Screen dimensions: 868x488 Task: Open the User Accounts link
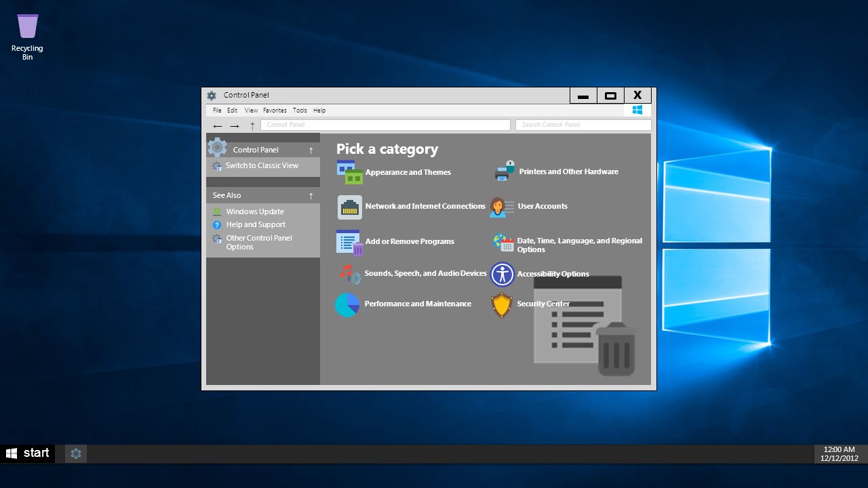point(542,206)
